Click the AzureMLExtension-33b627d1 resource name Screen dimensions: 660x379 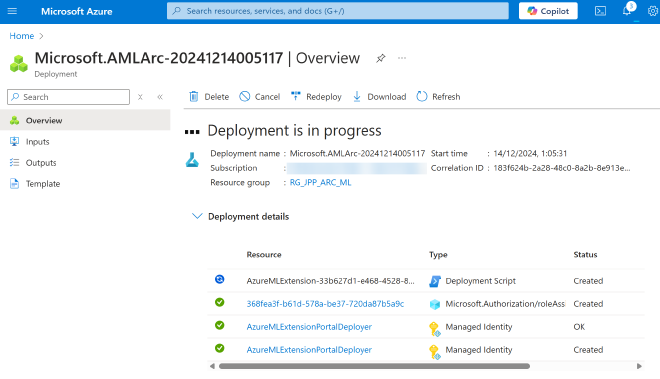click(x=330, y=281)
